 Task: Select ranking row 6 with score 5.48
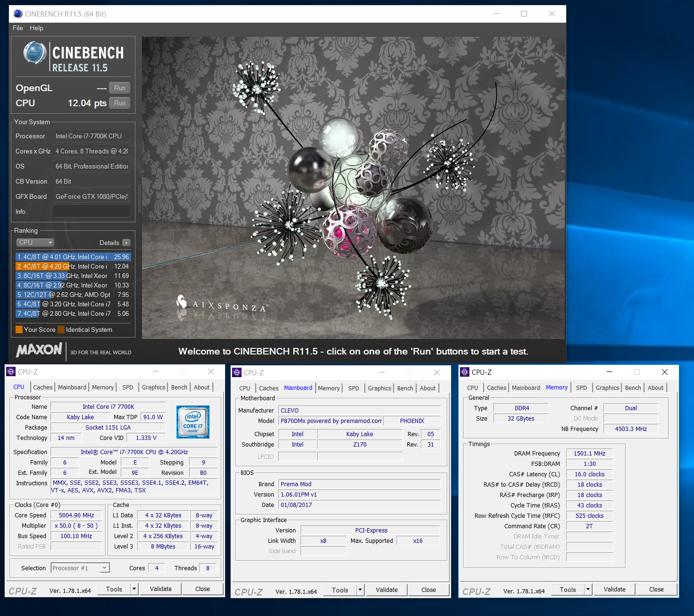(x=73, y=304)
